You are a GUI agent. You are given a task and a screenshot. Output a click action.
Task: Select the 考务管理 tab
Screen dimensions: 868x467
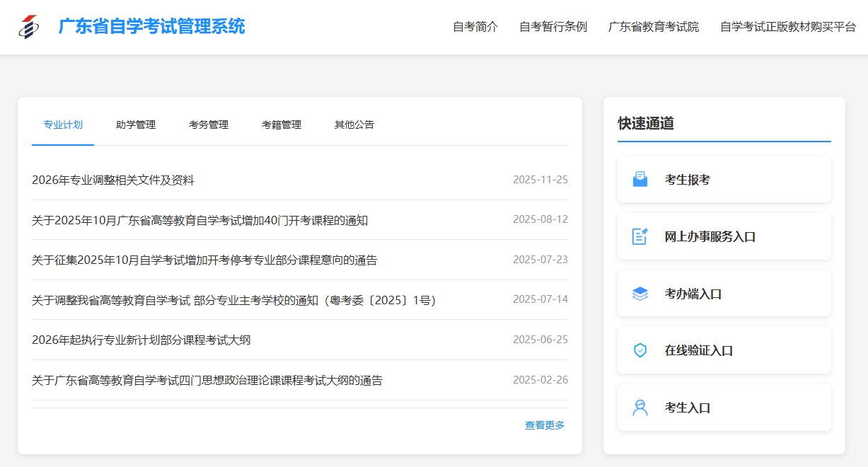pyautogui.click(x=209, y=125)
